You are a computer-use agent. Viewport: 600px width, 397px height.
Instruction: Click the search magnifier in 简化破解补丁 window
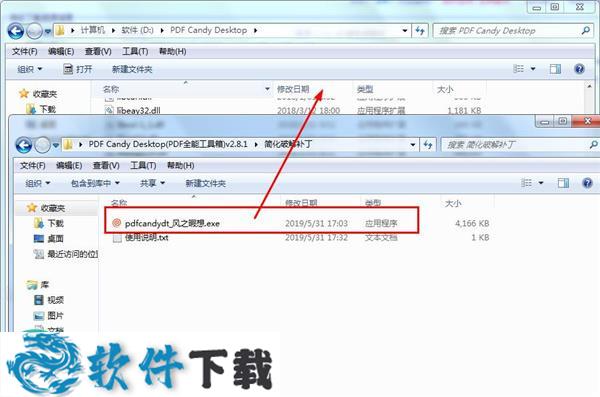(593, 144)
